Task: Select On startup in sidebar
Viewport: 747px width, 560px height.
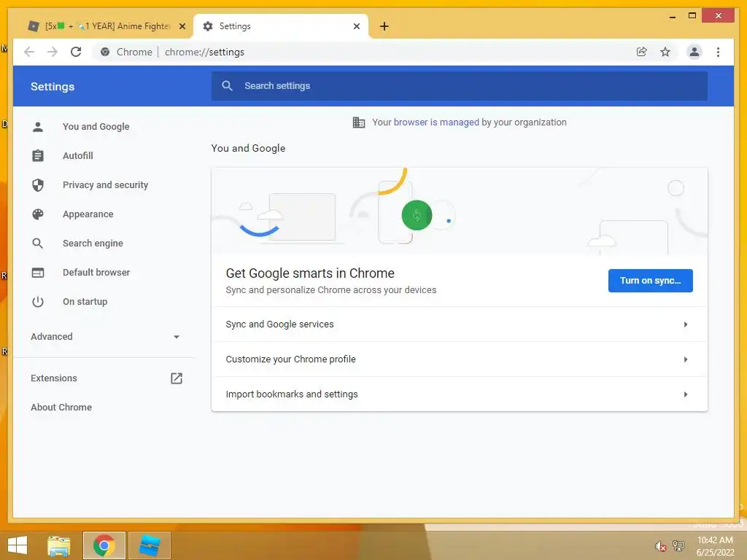Action: pos(85,301)
